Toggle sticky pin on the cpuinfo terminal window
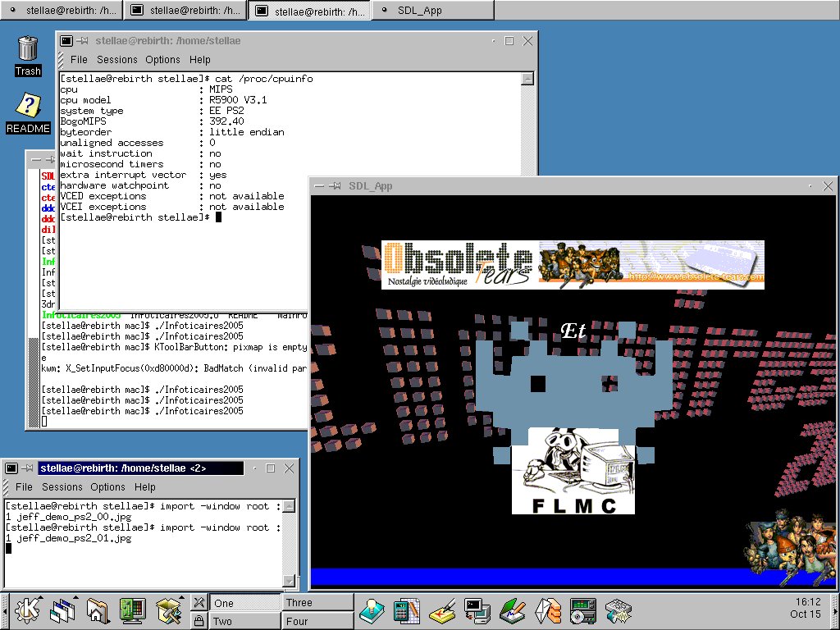840x630 pixels. point(83,41)
